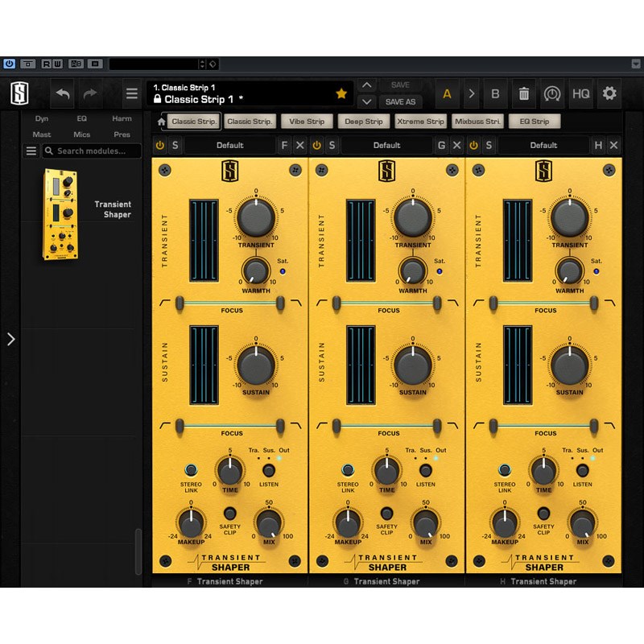This screenshot has height=644, width=644.
Task: Select the Transient Shaper module thumbnail
Action: point(60,214)
